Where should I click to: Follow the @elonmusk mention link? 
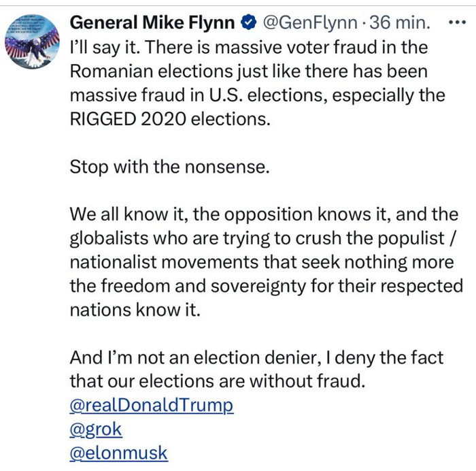[x=119, y=453]
